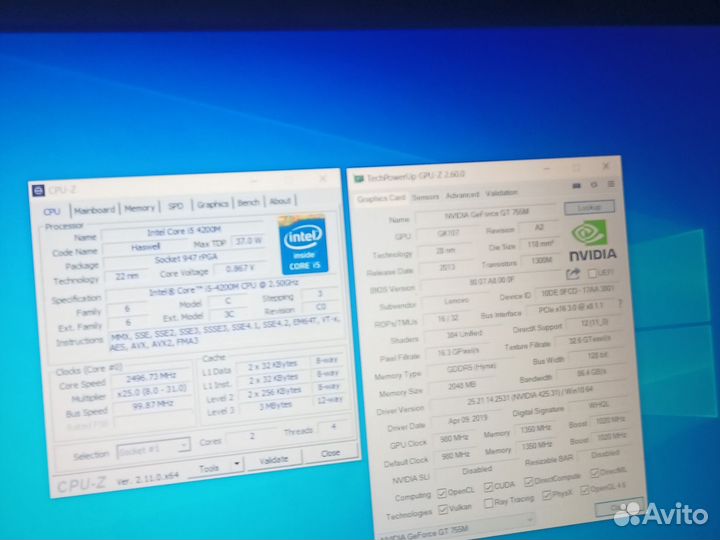Select the CPU tab in CPU-Z
The height and width of the screenshot is (540, 720).
pos(52,212)
